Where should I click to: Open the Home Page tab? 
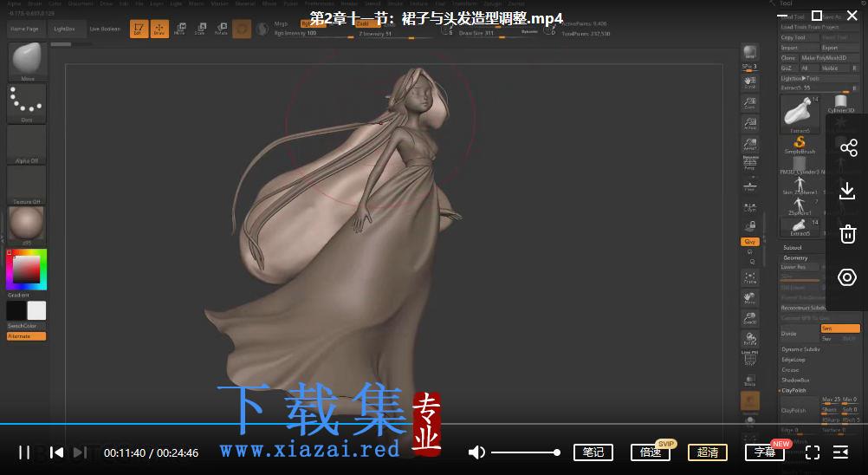point(25,29)
